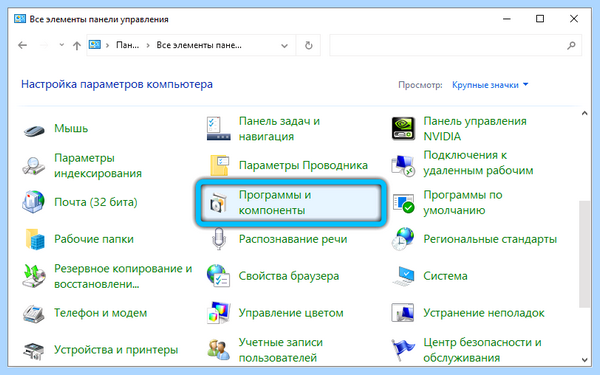Open the Система computer icon
Screen dimensions: 600x375
coord(404,276)
